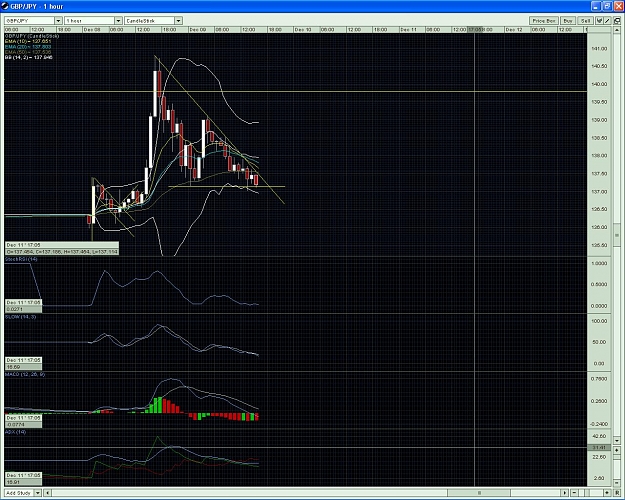The width and height of the screenshot is (625, 500).
Task: Click the EMA (20) legend label
Action: coord(28,47)
